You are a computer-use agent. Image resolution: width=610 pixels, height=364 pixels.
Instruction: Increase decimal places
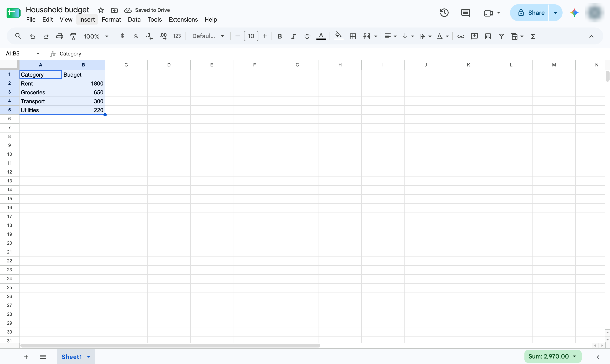pyautogui.click(x=163, y=36)
